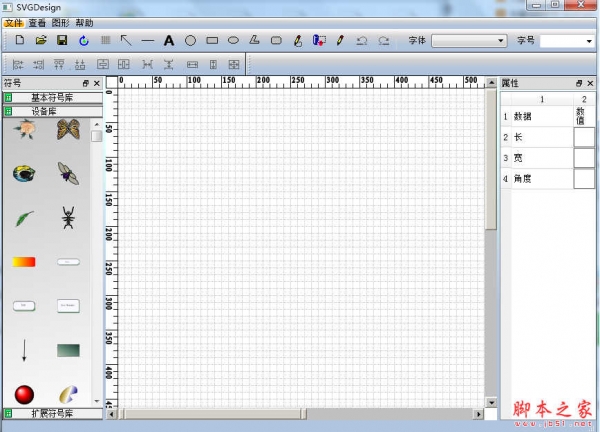
Task: Pick the green leaf symbol
Action: [x=24, y=218]
